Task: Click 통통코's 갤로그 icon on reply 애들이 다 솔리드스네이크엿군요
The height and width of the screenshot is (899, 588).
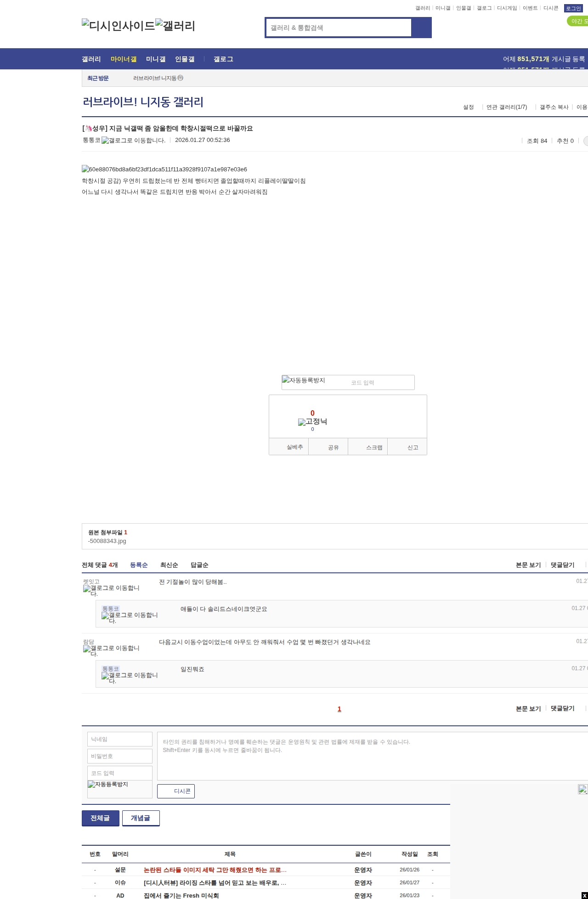Action: click(x=130, y=617)
